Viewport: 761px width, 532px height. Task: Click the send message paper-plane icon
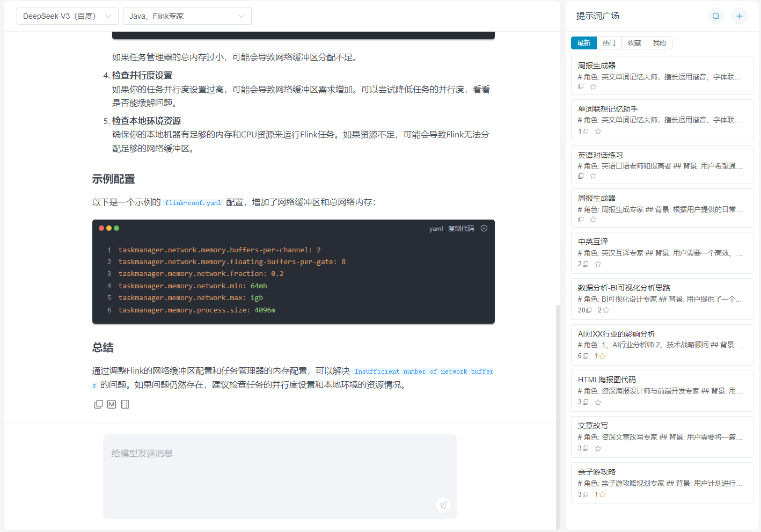[x=443, y=505]
